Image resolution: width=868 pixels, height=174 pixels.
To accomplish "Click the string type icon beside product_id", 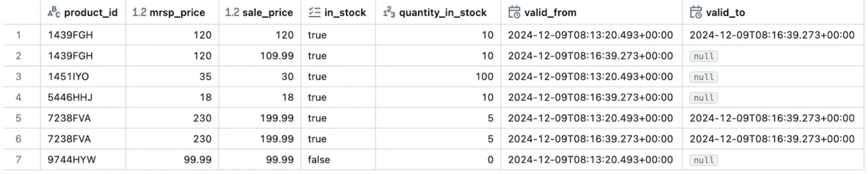I will click(54, 13).
